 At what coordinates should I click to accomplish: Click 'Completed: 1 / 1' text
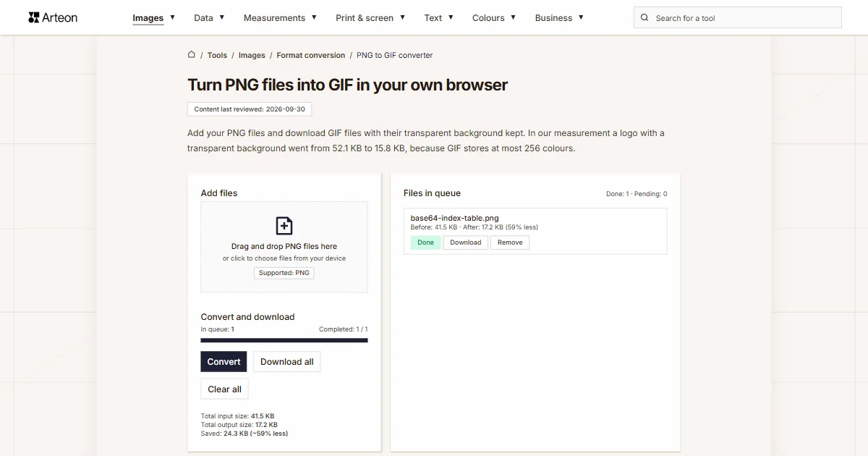point(344,329)
